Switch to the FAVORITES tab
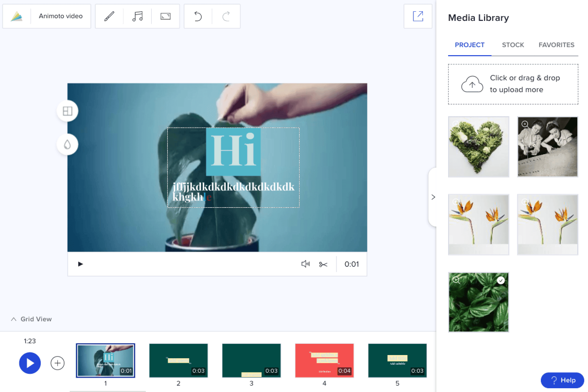The image size is (588, 392). point(556,45)
